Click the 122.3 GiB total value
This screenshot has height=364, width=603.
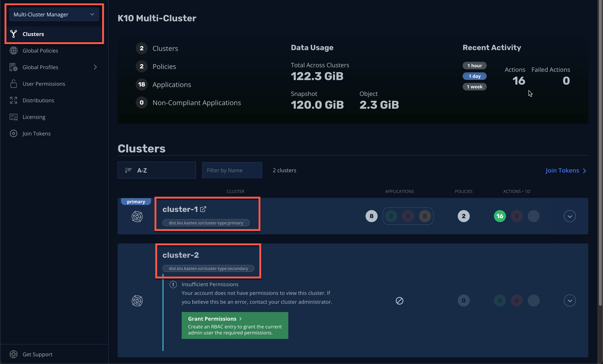317,76
